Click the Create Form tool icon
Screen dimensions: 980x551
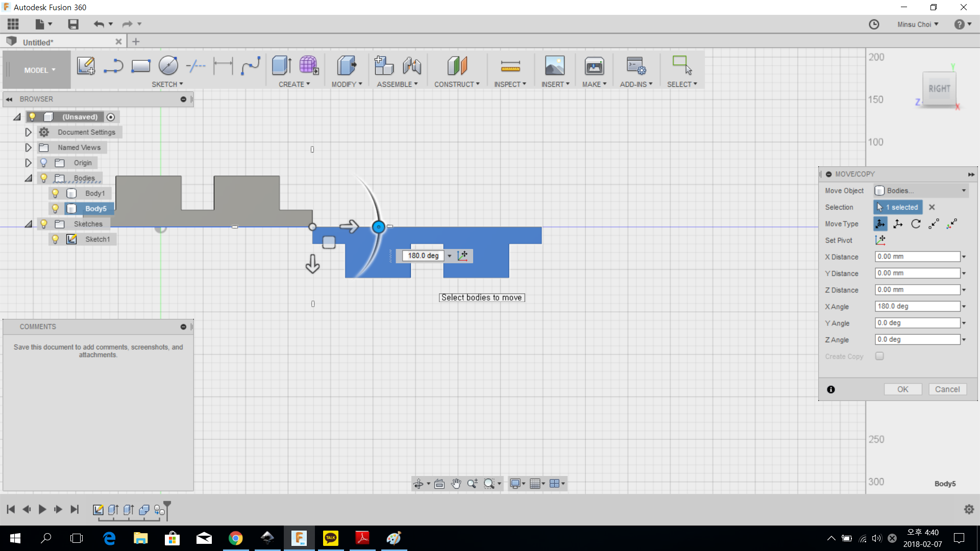[309, 66]
